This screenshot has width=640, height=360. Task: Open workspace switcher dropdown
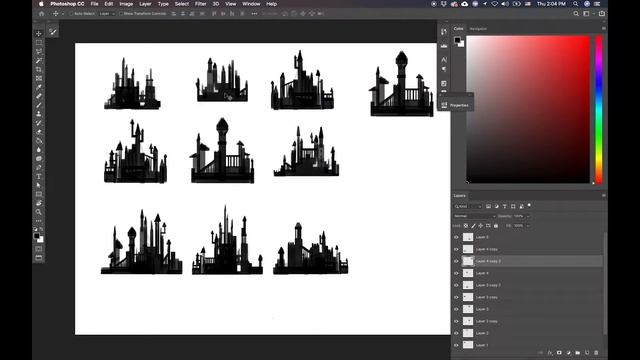pos(588,13)
